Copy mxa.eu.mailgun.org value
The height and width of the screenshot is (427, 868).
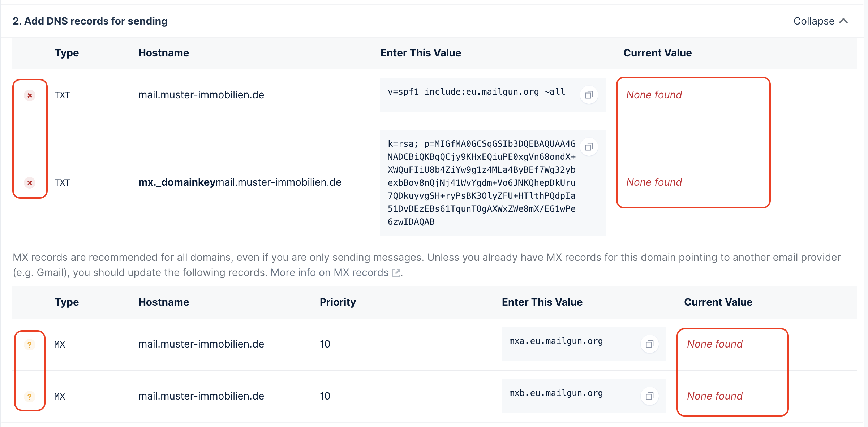[649, 344]
